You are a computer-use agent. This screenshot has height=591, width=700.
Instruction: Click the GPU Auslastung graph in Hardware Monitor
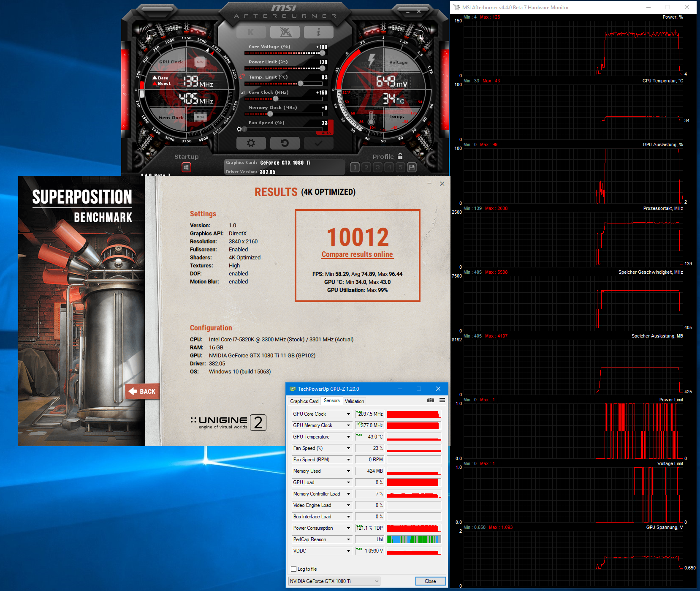pyautogui.click(x=573, y=176)
